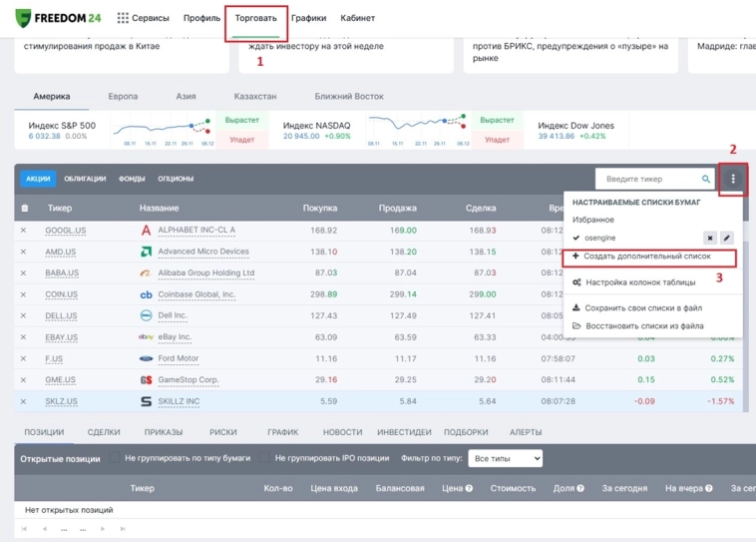Toggle Не группировать по типу бумаги checkbox
Viewport: 756px width, 542px height.
(x=115, y=457)
